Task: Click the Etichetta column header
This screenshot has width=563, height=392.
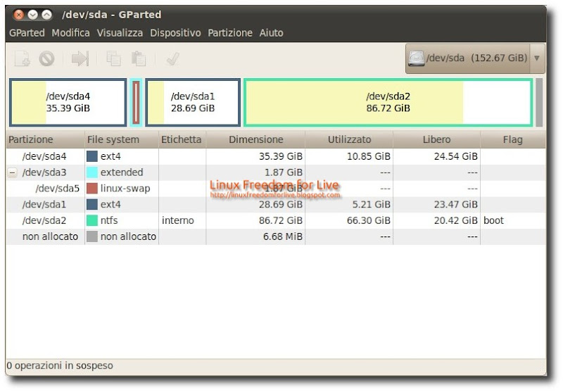Action: click(182, 139)
